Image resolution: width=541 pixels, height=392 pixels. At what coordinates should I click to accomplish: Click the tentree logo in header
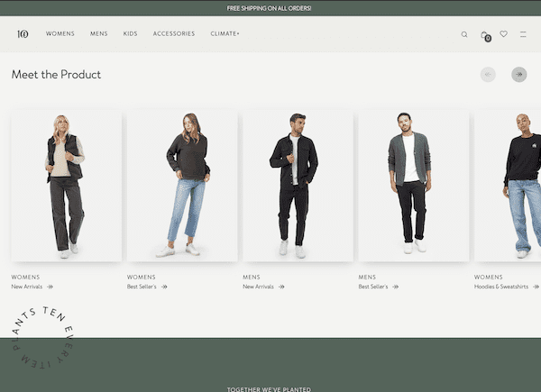click(23, 34)
